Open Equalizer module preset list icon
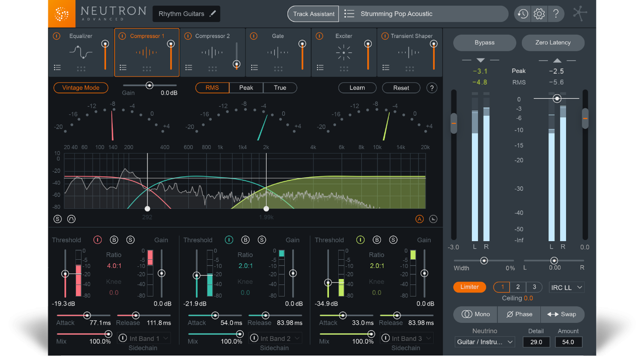Viewport: 644px width, 361px height. click(57, 67)
